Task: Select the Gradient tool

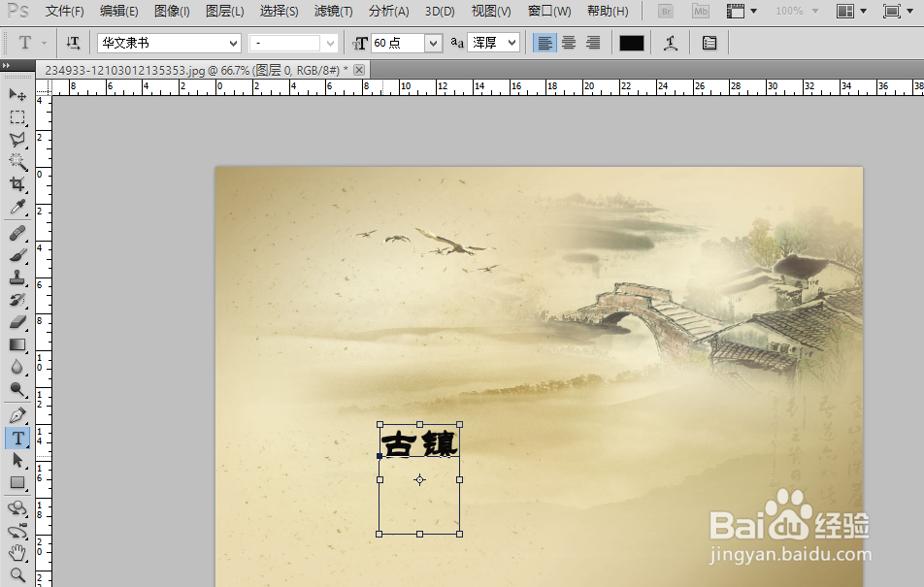Action: coord(17,344)
